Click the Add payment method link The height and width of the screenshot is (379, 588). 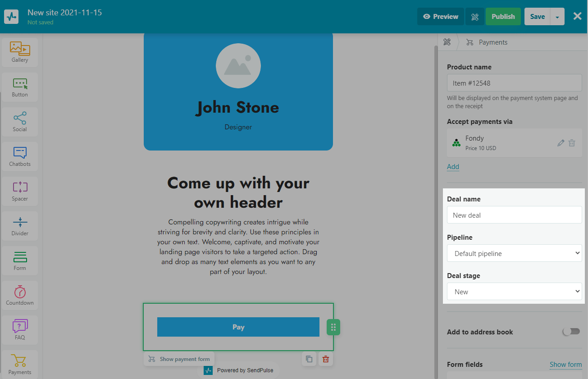(453, 167)
